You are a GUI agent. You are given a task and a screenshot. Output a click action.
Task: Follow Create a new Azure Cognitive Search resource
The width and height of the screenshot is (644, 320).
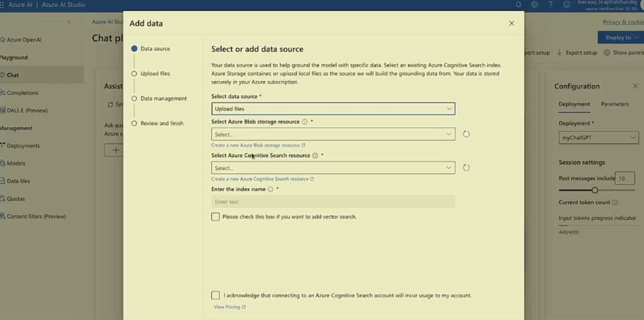point(262,179)
